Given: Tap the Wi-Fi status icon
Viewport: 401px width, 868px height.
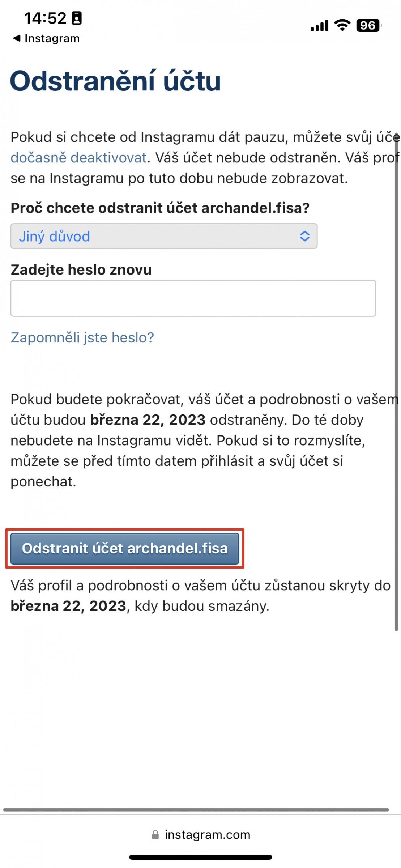Looking at the screenshot, I should (x=342, y=25).
